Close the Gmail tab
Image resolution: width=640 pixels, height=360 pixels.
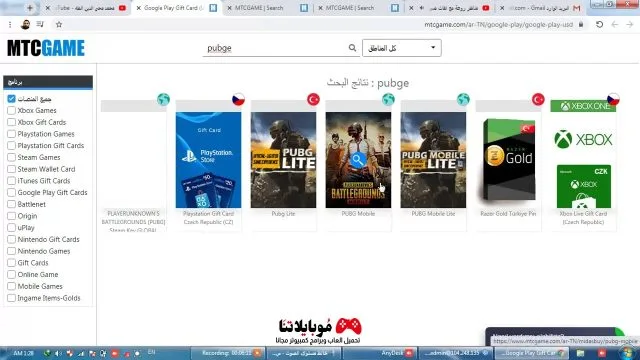pyautogui.click(x=502, y=8)
